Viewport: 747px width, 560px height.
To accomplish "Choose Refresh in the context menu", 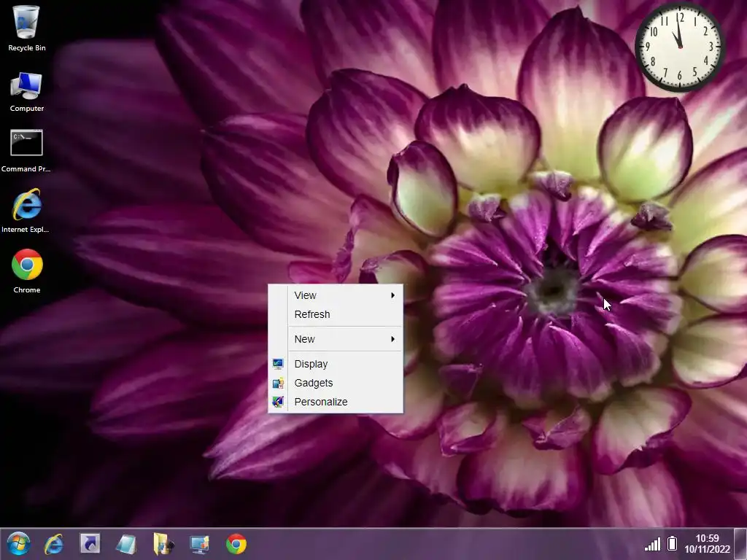I will [x=336, y=314].
